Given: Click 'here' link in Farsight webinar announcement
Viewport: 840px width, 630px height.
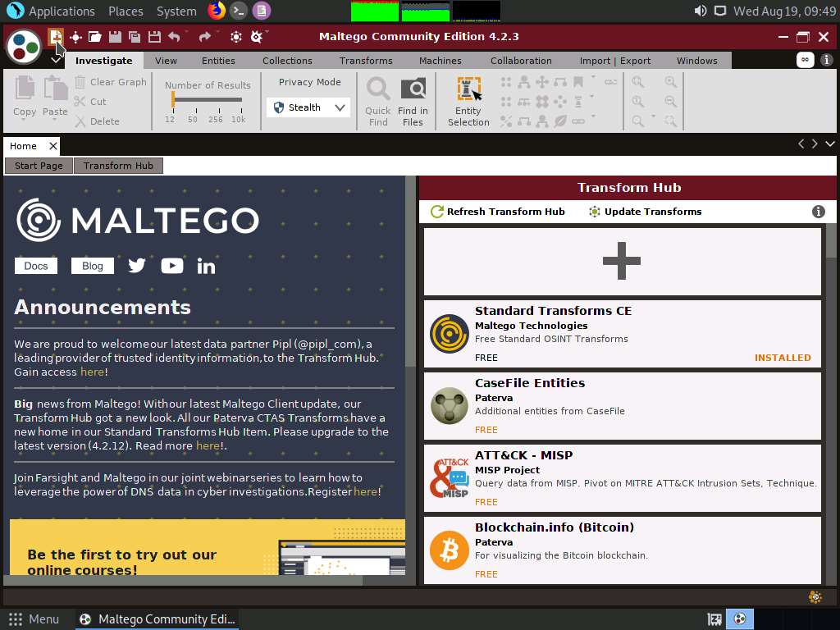Looking at the screenshot, I should click(365, 491).
